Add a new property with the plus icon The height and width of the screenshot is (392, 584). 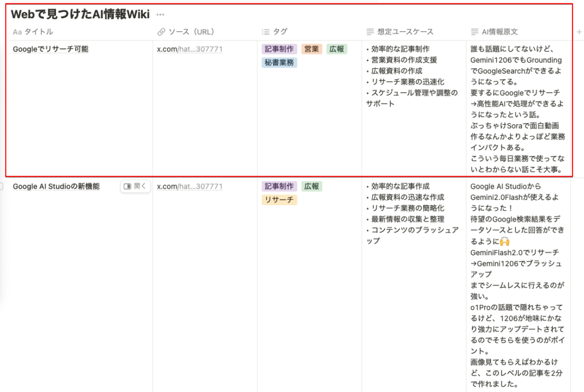coord(579,32)
